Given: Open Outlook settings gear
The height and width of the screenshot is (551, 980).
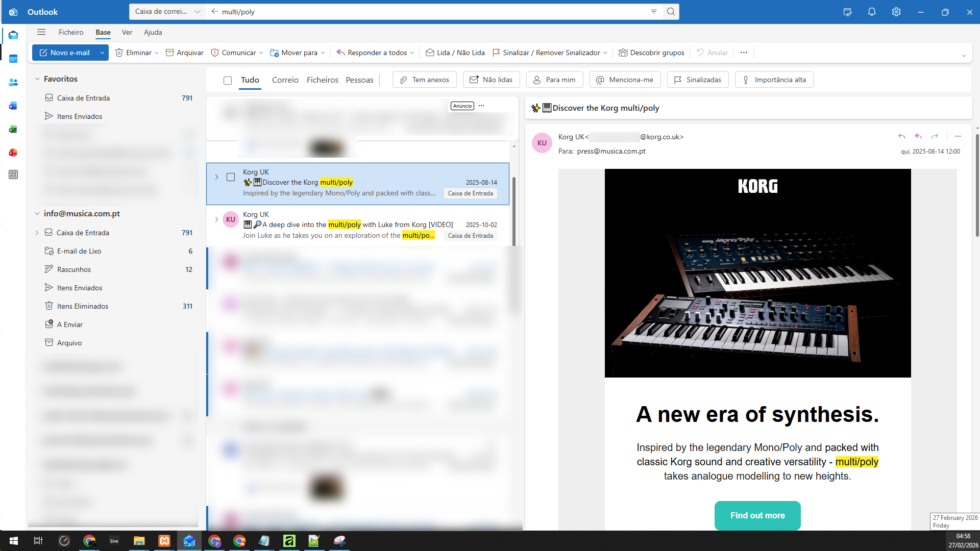Looking at the screenshot, I should [896, 12].
